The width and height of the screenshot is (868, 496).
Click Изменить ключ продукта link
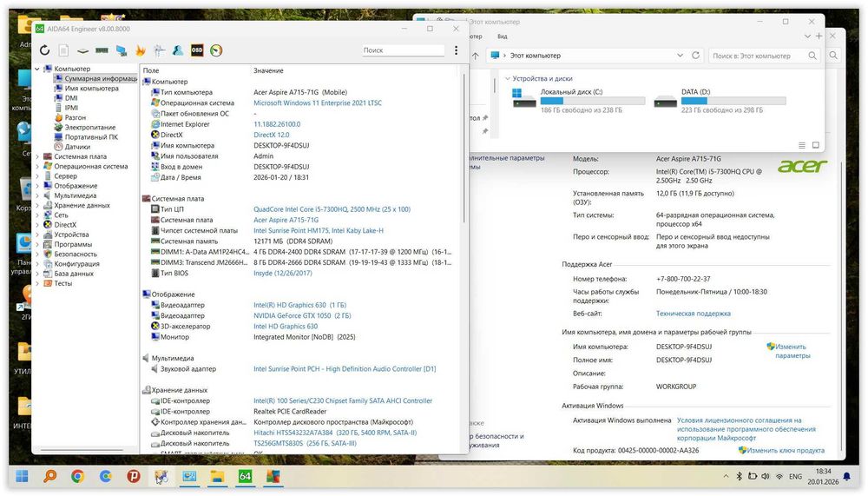pyautogui.click(x=786, y=451)
